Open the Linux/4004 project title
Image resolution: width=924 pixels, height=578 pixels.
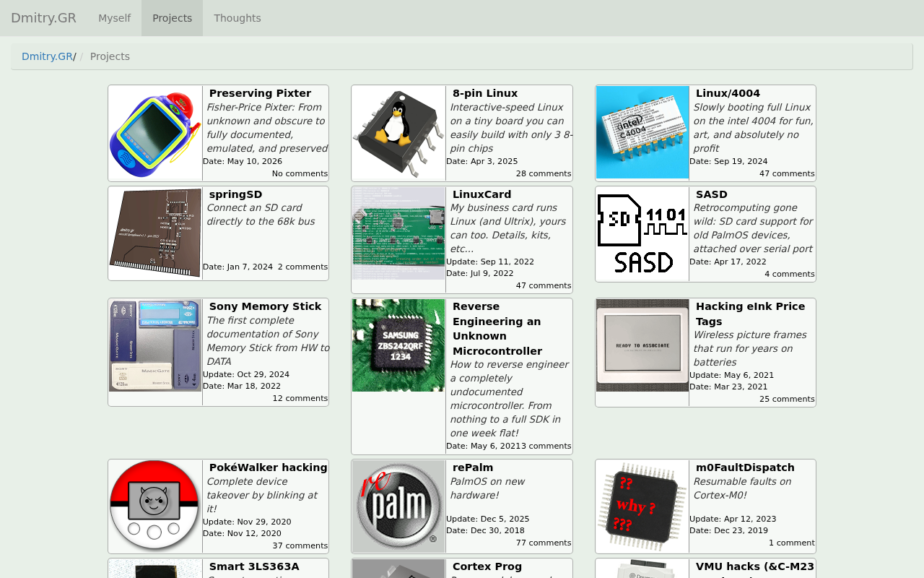pos(728,93)
